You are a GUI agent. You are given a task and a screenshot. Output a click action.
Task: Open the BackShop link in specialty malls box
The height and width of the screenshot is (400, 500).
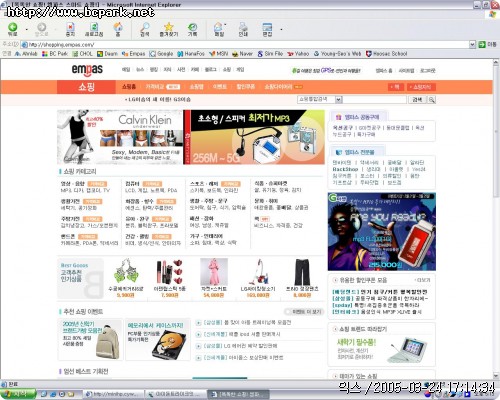(345, 169)
